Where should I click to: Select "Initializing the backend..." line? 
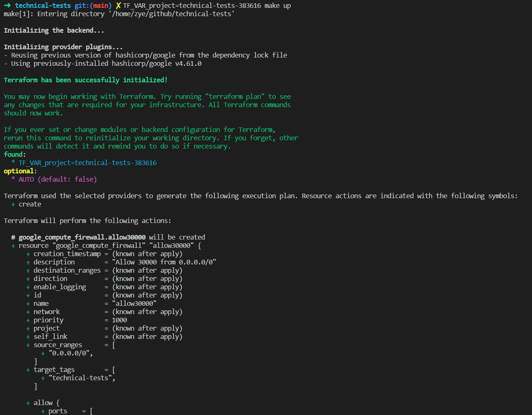coord(54,30)
